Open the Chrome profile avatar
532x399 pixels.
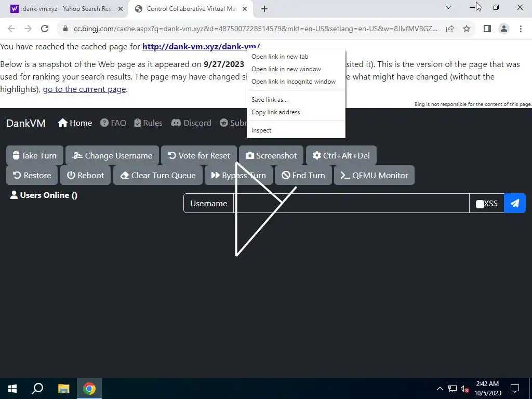504,29
